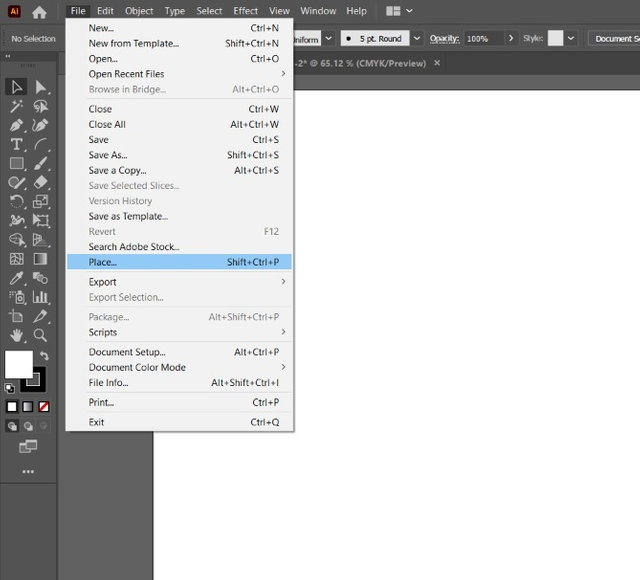Open the Edit Toolbar three dots
640x580 pixels.
[28, 471]
